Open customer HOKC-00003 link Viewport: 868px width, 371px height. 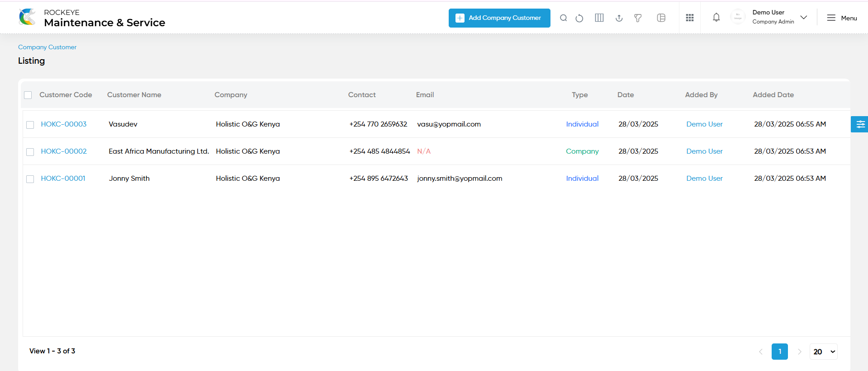pos(64,124)
